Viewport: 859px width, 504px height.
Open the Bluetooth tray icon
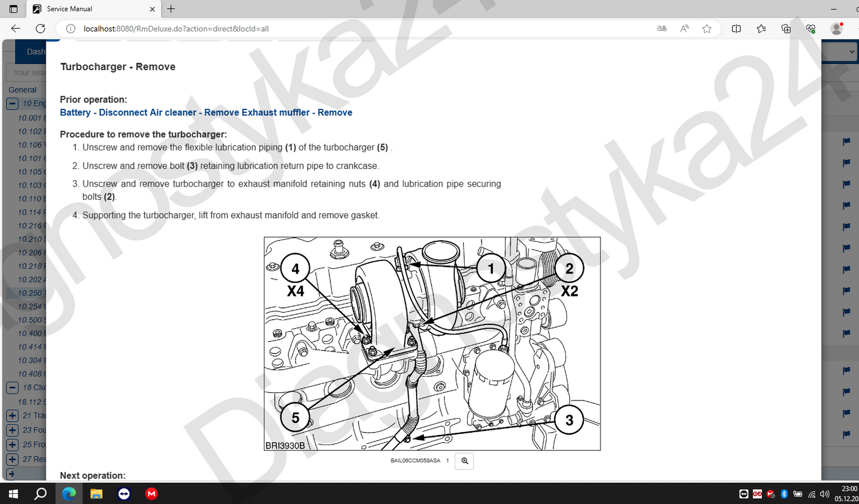[x=784, y=494]
